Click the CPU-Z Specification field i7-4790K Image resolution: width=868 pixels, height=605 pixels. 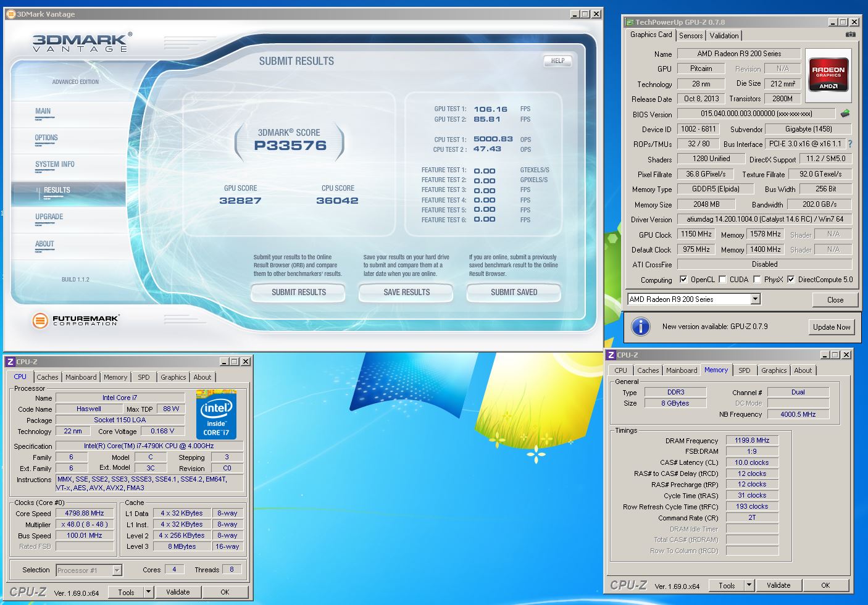pos(149,446)
